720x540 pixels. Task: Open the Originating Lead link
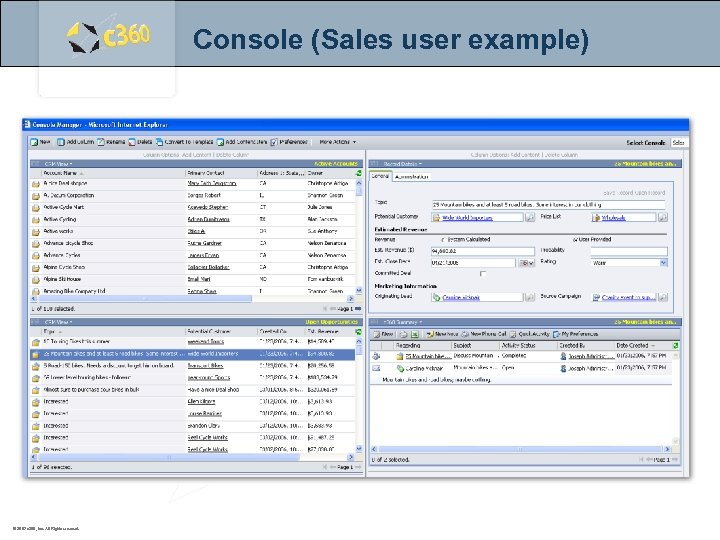pyautogui.click(x=461, y=298)
